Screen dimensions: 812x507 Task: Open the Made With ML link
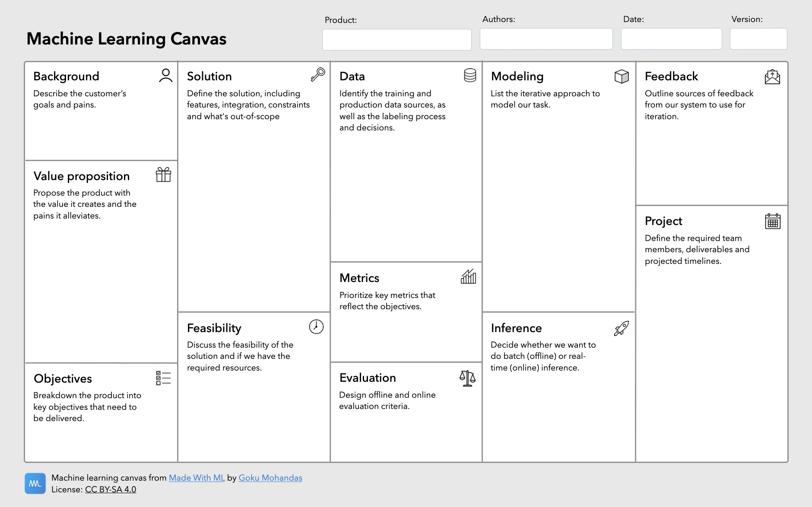point(197,478)
